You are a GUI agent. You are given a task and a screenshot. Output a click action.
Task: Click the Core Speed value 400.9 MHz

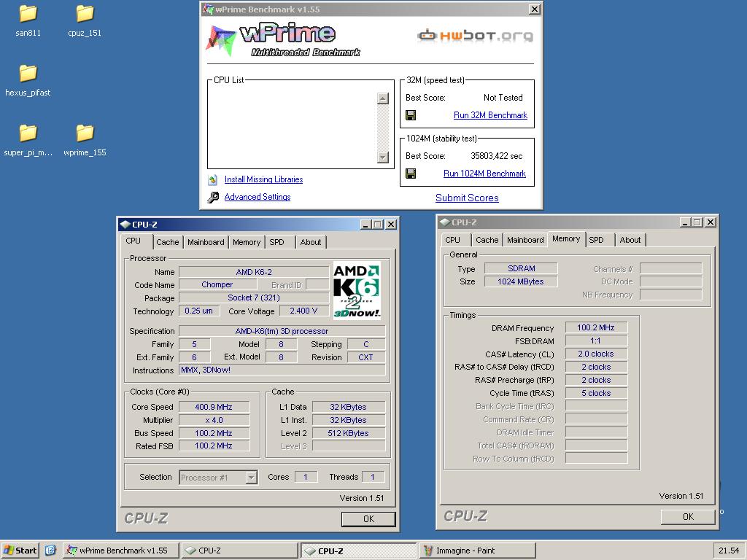click(214, 407)
